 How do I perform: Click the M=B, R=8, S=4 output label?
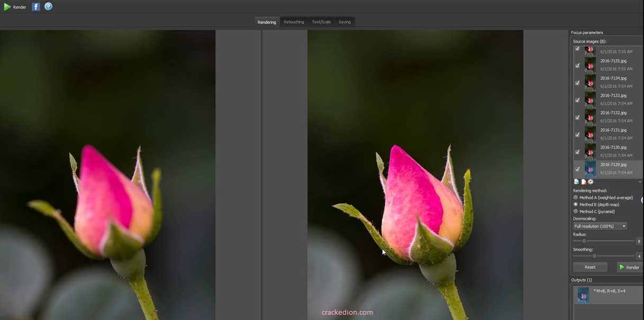[610, 291]
